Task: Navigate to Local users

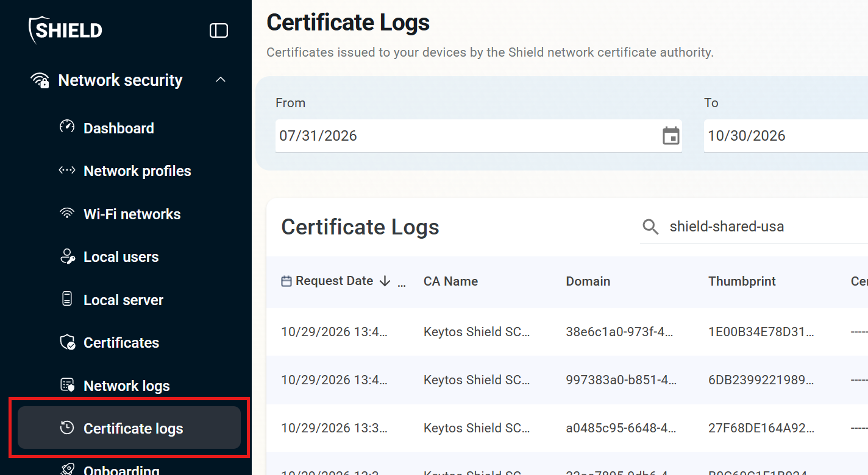Action: click(x=121, y=257)
